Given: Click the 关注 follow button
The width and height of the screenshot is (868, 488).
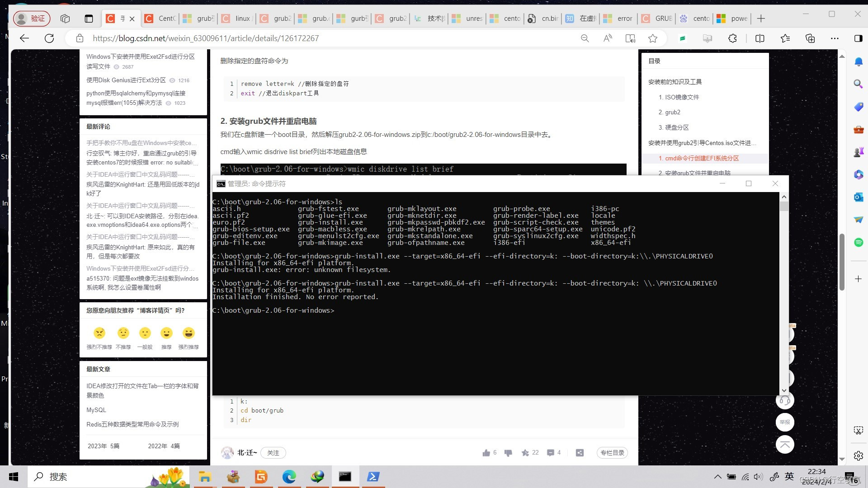Looking at the screenshot, I should pos(273,452).
